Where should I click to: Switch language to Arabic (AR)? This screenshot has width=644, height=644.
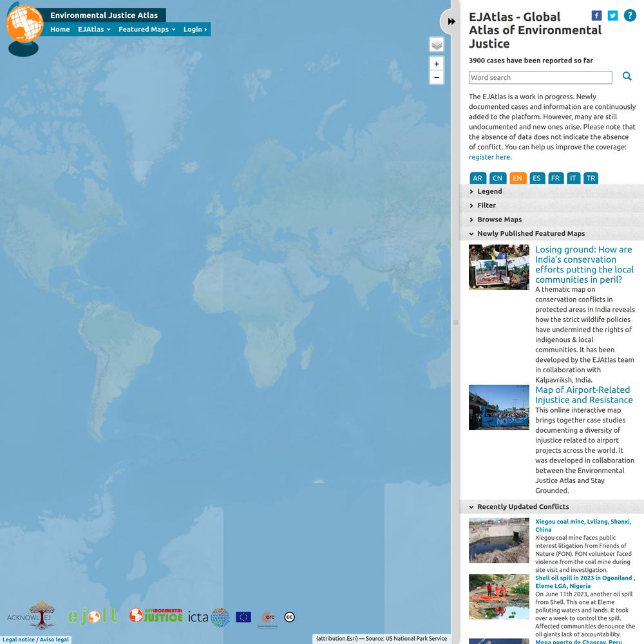click(x=478, y=178)
